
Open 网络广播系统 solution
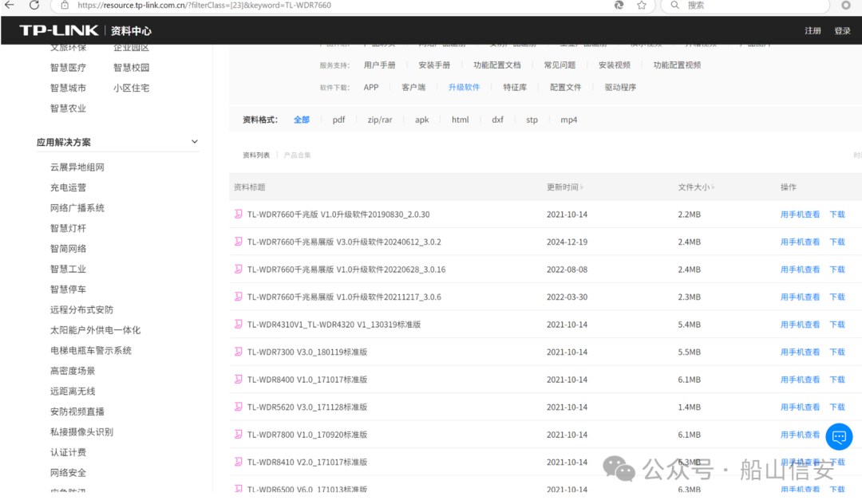coord(77,207)
